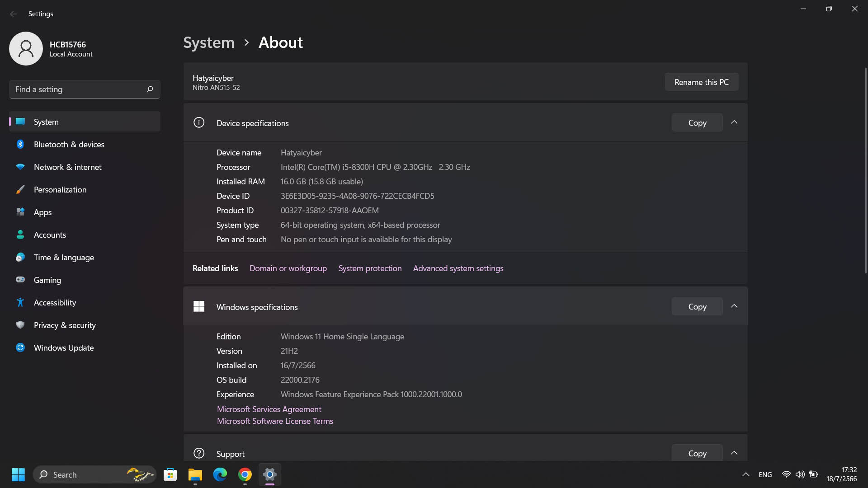Open File Explorer from taskbar
The height and width of the screenshot is (488, 868).
coord(195,474)
